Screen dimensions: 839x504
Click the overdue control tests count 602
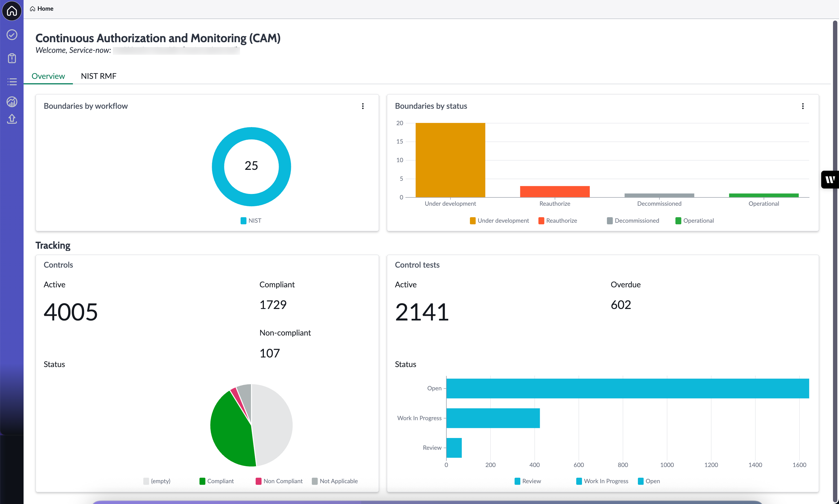point(621,305)
